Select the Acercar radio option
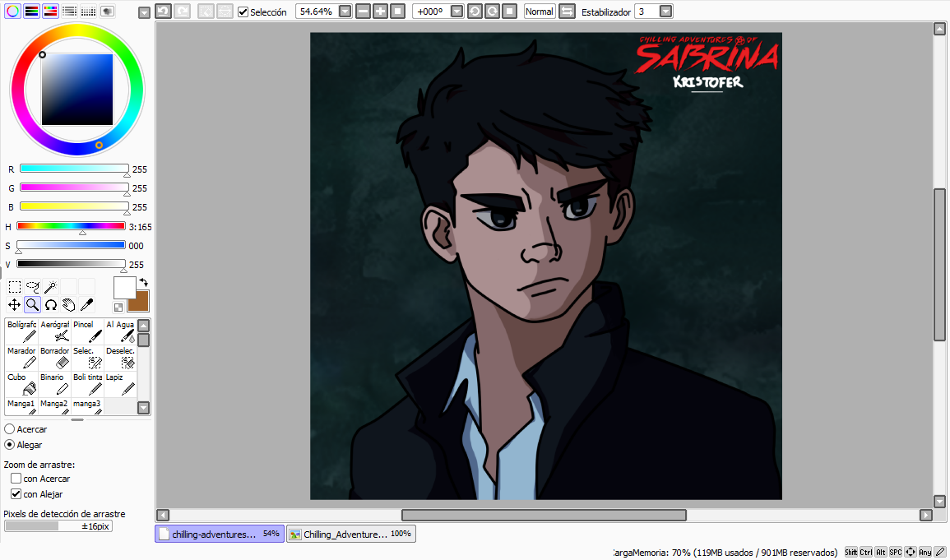Viewport: 950px width, 560px height. pos(10,428)
